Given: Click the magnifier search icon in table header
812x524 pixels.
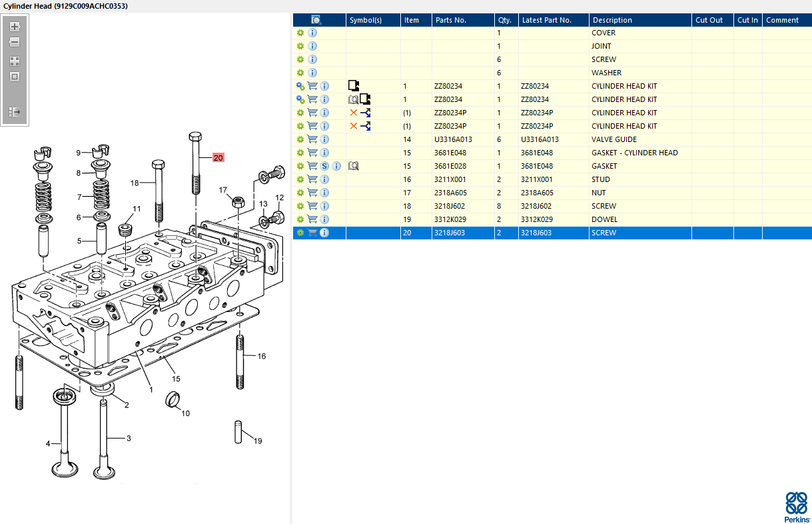Looking at the screenshot, I should 316,20.
